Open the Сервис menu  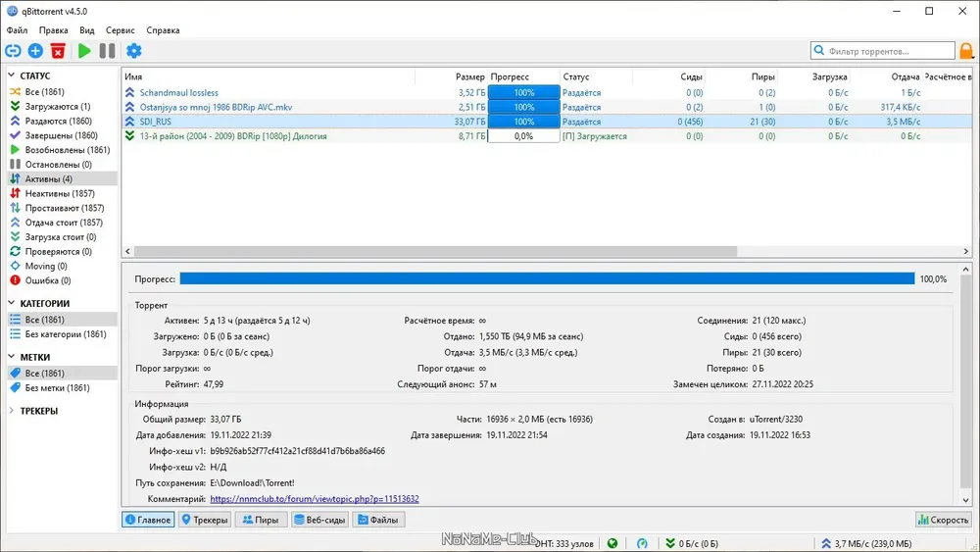(120, 30)
